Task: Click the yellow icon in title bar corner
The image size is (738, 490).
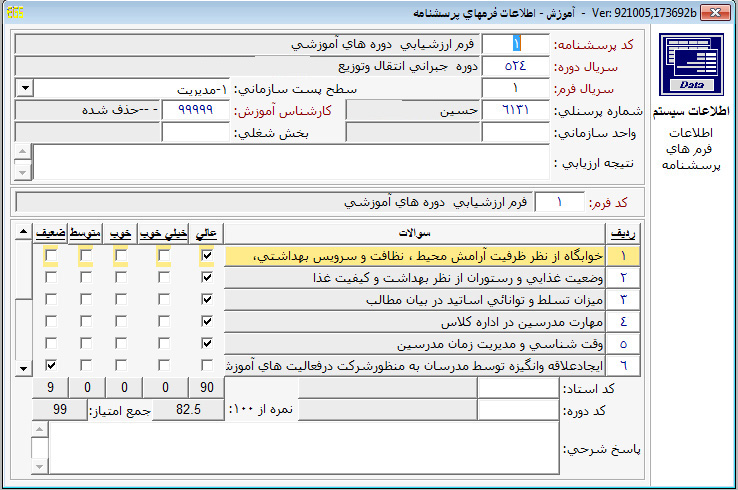Action: click(15, 12)
